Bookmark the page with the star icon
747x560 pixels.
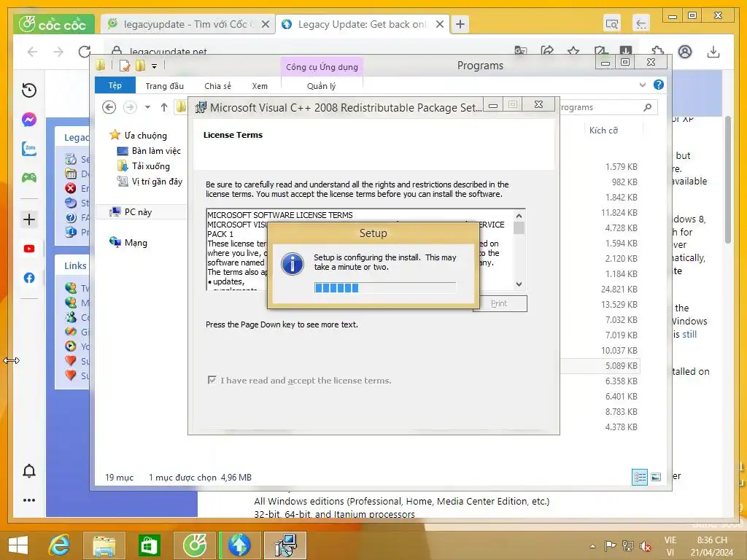tap(573, 50)
